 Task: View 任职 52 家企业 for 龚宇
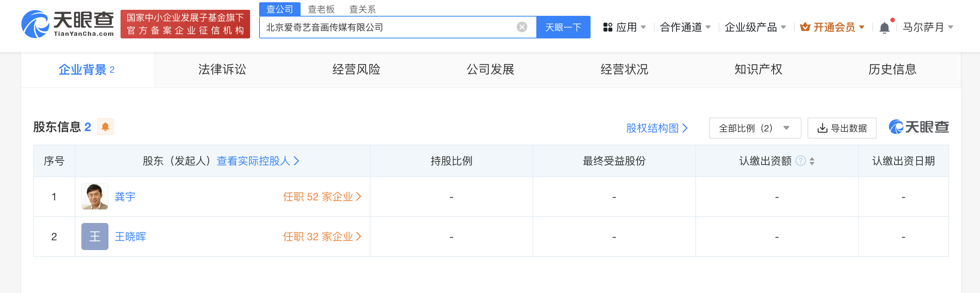[x=322, y=197]
